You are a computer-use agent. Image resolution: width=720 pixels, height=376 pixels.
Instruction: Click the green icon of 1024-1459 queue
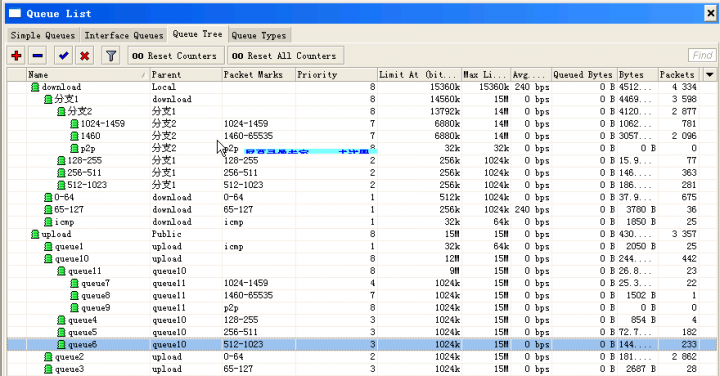(x=74, y=124)
